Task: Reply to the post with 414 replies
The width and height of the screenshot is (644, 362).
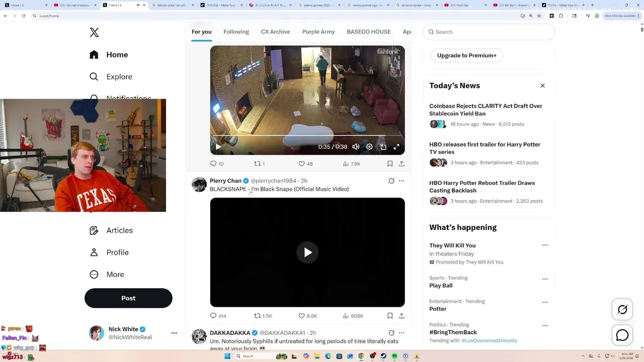Action: point(218,316)
